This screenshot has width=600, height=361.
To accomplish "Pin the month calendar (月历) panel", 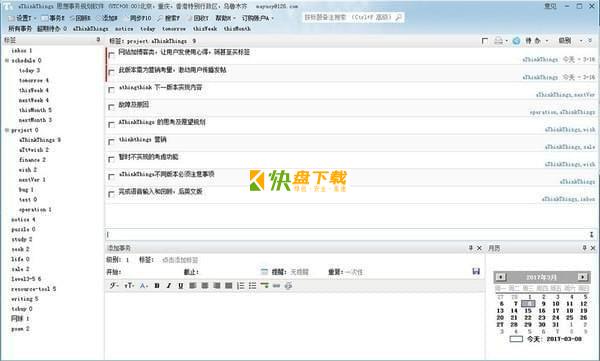I will coord(584,248).
